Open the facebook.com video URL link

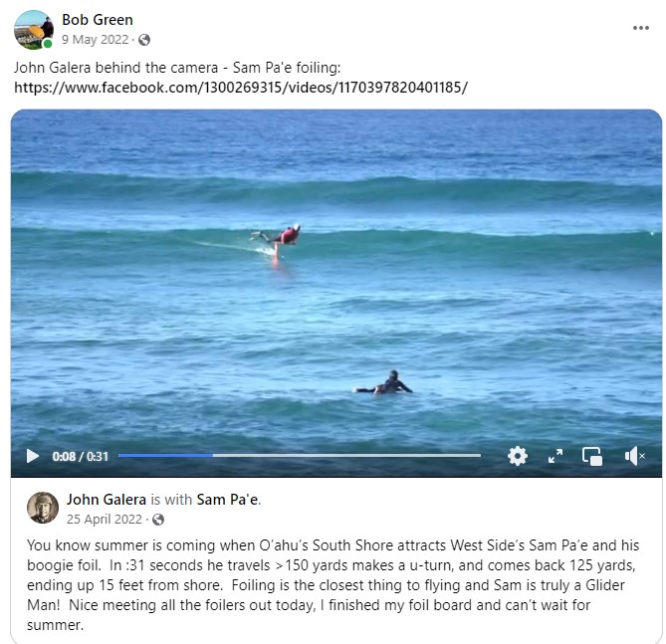pos(241,88)
